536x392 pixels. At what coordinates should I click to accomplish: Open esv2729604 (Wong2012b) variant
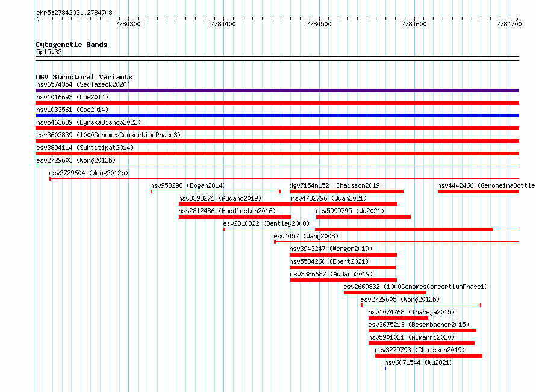click(x=89, y=173)
